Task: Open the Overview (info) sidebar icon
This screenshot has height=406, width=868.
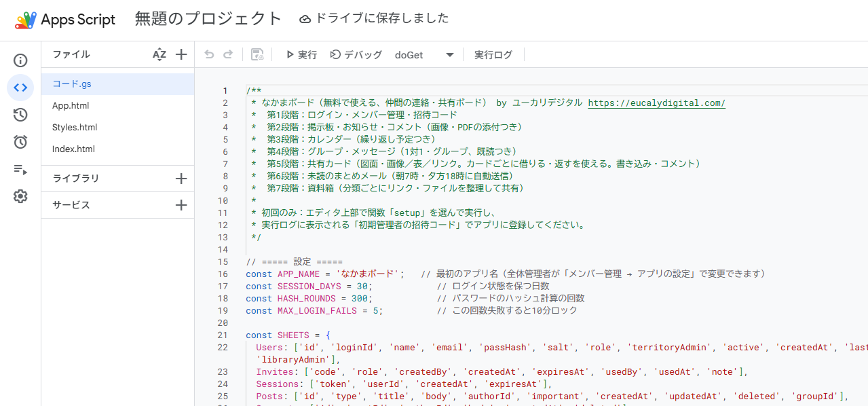Action: [20, 60]
